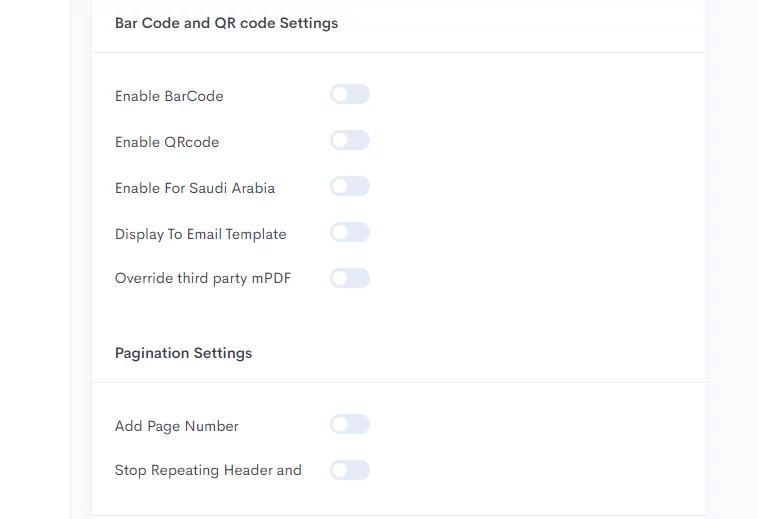This screenshot has height=519, width=758.
Task: Select the Add Page Number label
Action: [x=176, y=426]
